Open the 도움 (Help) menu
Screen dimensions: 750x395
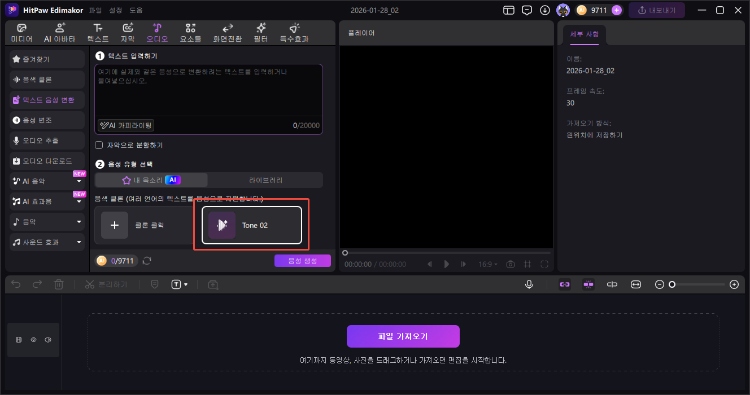136,10
